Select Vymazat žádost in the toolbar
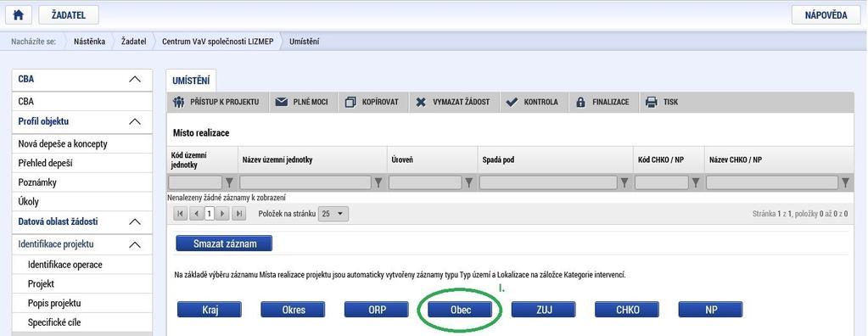The image size is (868, 336). coord(453,102)
